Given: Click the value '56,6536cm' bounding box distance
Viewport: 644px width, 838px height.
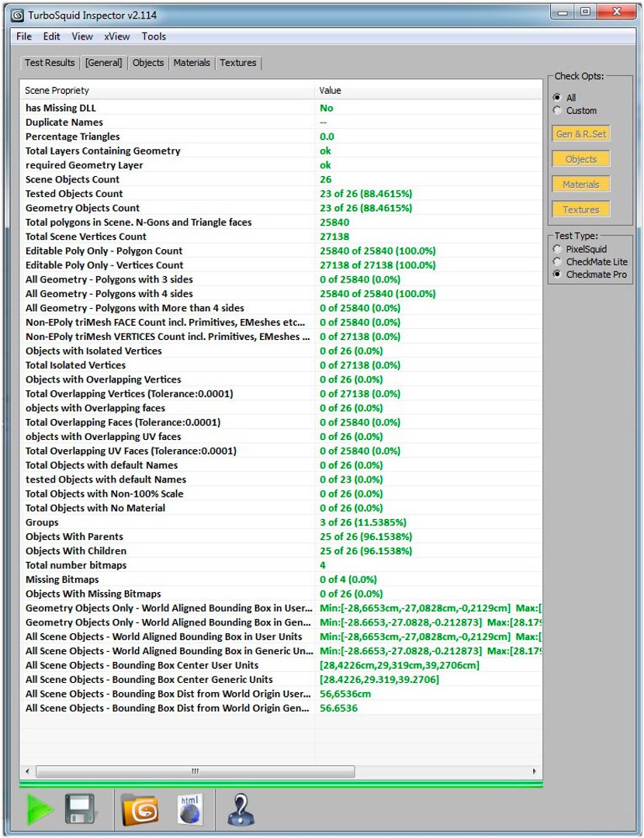Looking at the screenshot, I should click(345, 694).
